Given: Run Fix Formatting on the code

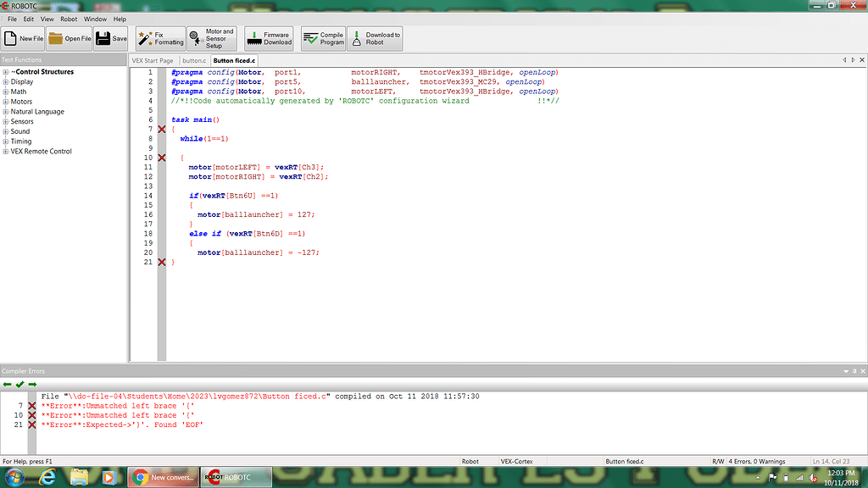Looking at the screenshot, I should click(159, 38).
